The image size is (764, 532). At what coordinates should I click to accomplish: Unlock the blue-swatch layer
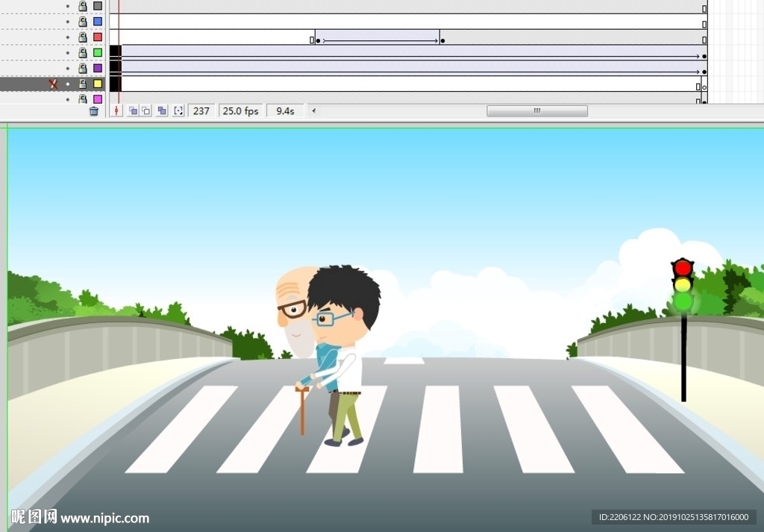click(x=83, y=22)
